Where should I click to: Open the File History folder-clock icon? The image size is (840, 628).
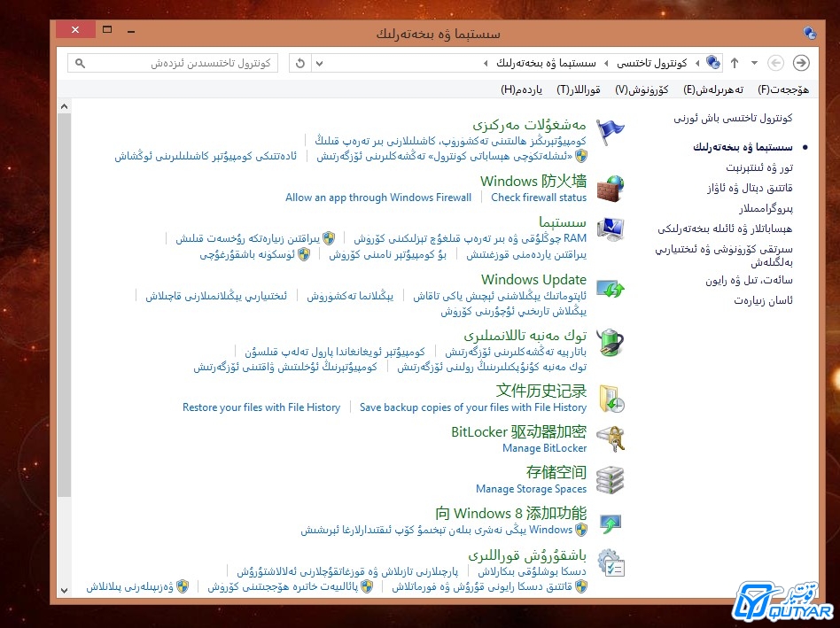click(x=611, y=399)
